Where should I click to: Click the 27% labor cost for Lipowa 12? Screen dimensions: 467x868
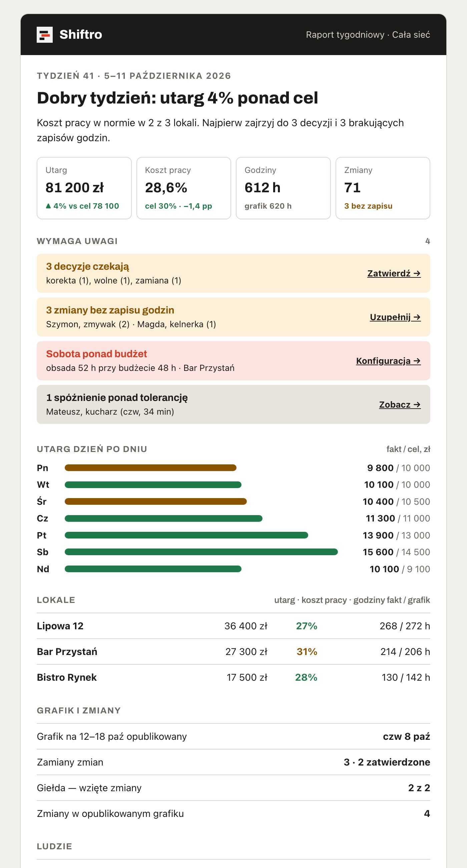click(307, 626)
